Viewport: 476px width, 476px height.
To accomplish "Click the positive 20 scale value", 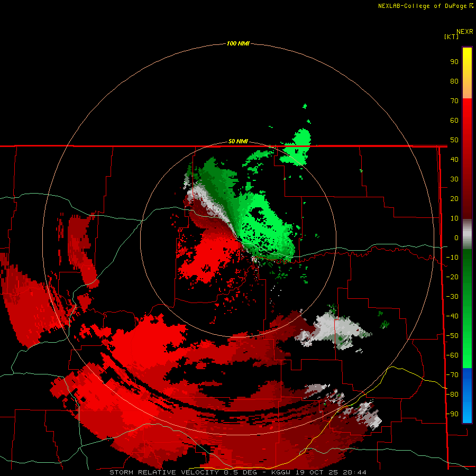I will point(454,199).
